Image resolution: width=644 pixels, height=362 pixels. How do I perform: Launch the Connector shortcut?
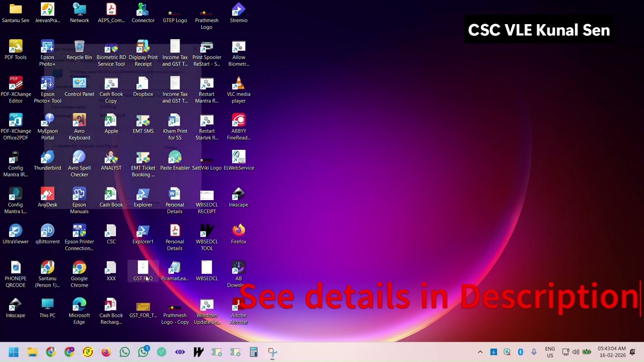(x=143, y=13)
